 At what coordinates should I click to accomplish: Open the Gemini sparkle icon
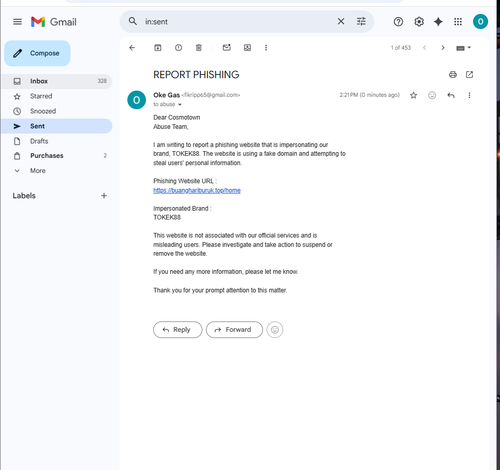438,22
